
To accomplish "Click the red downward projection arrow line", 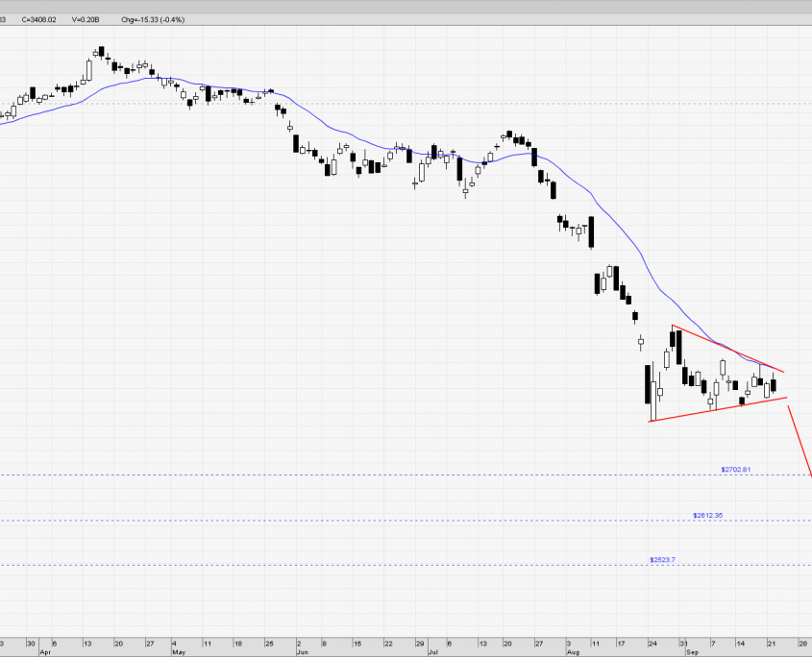I will point(800,442).
